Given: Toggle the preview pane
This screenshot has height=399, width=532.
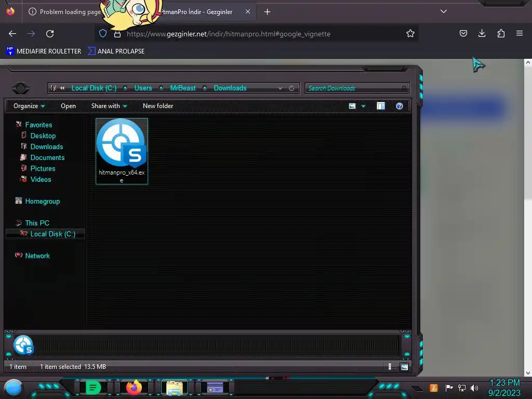Looking at the screenshot, I should pyautogui.click(x=381, y=106).
